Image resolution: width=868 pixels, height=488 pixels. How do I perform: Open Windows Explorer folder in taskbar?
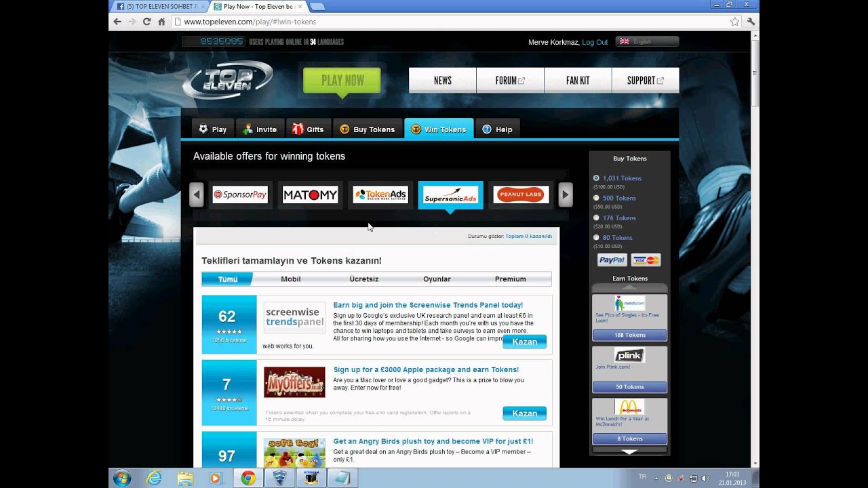185,478
